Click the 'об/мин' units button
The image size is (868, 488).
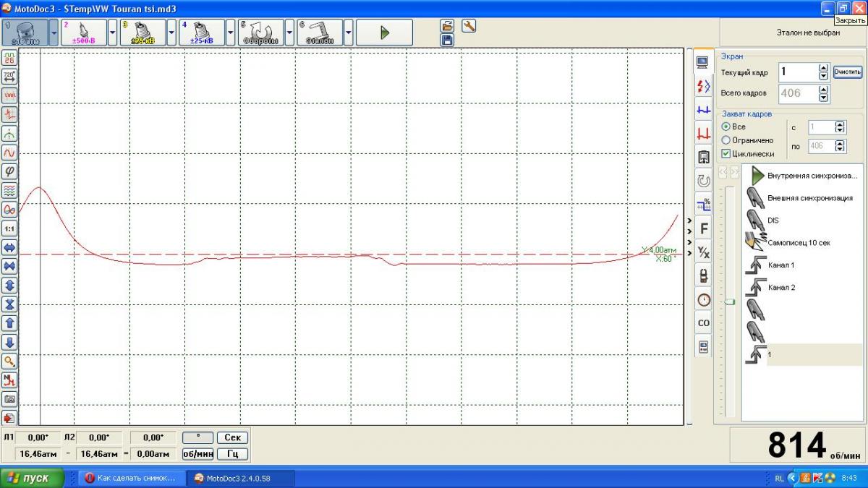[197, 454]
